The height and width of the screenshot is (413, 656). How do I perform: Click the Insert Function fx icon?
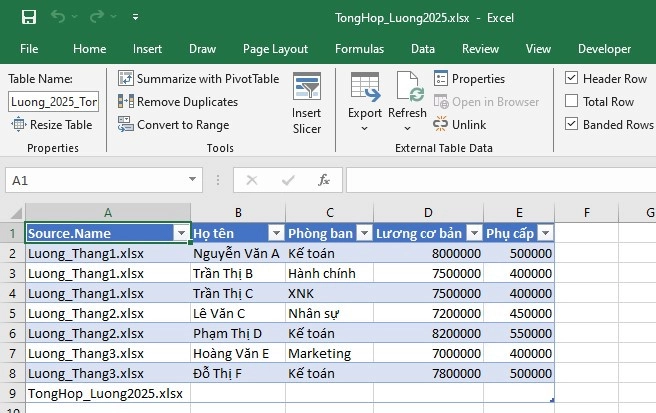pos(324,180)
